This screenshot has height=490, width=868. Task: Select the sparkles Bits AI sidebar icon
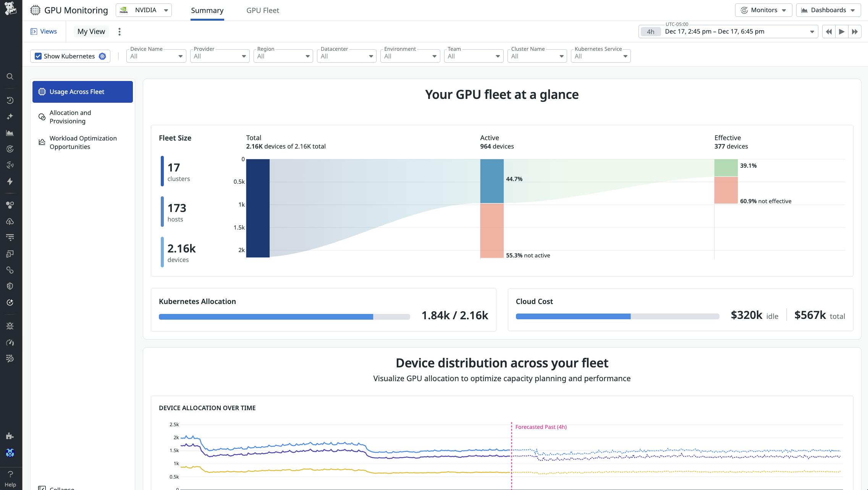tap(10, 116)
